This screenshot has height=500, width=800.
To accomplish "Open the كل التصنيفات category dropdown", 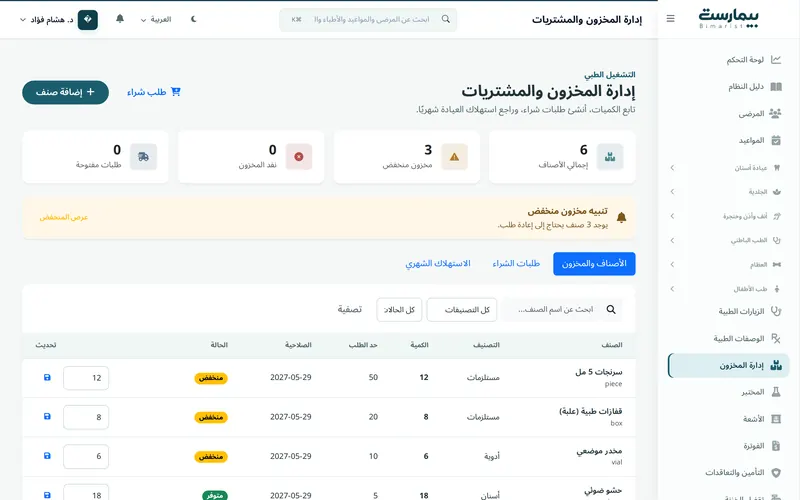I will click(462, 310).
